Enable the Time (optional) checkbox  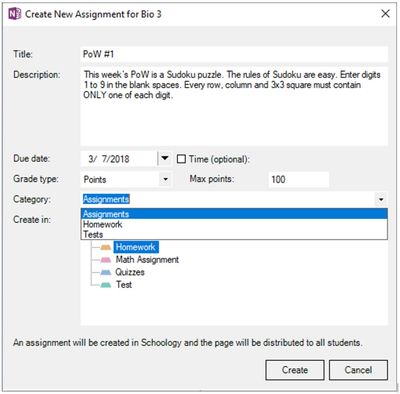click(x=181, y=159)
